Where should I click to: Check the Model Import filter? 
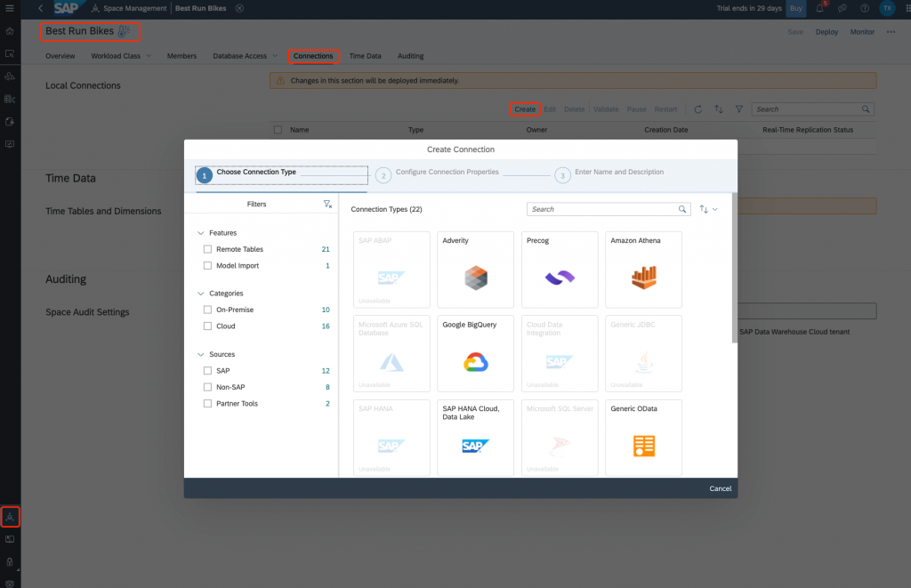click(207, 265)
